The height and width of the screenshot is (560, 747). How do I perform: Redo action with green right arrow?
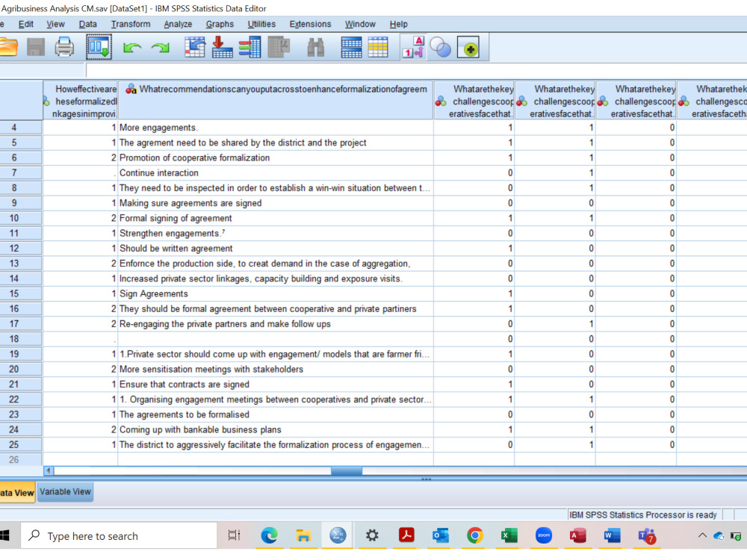160,47
